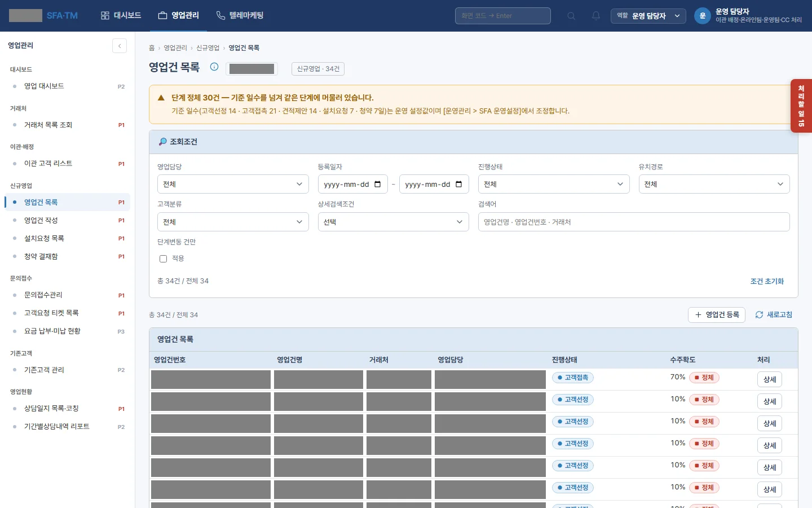Click the 고객접촉 status badge

pyautogui.click(x=573, y=378)
